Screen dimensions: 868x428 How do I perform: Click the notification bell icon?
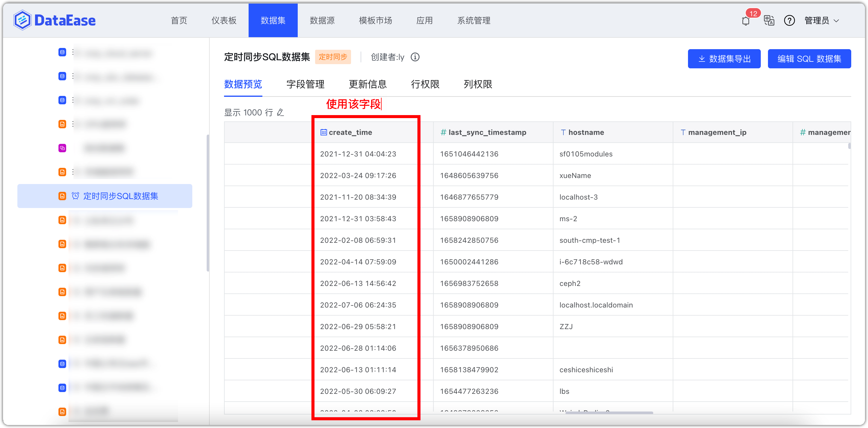[x=746, y=21]
